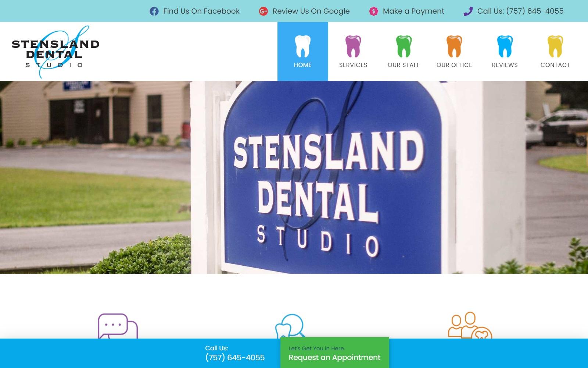588x368 pixels.
Task: Click the Facebook logo icon
Action: pyautogui.click(x=154, y=11)
